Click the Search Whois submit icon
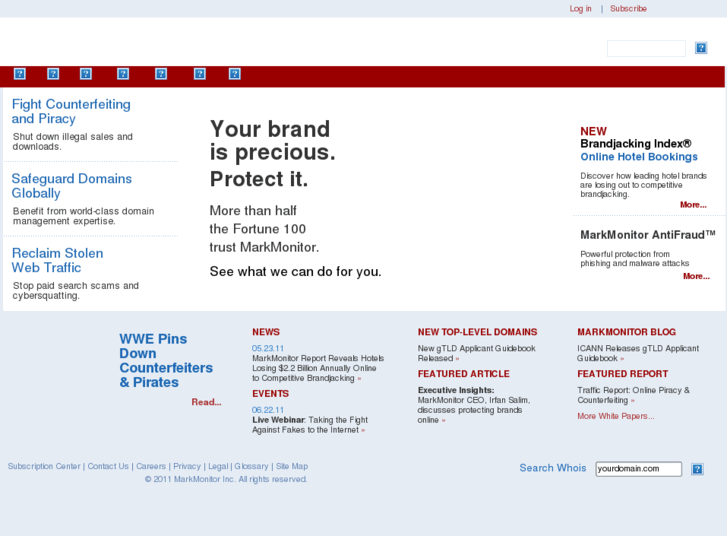Image resolution: width=727 pixels, height=545 pixels. (x=697, y=469)
